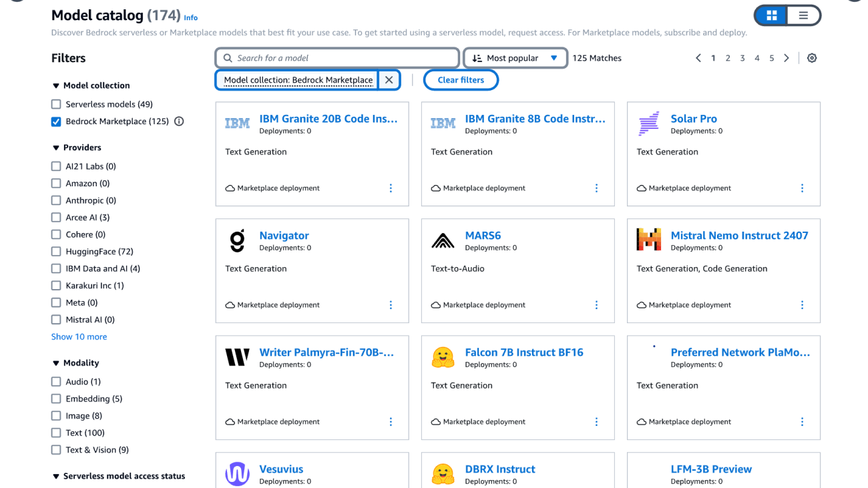Open Solar Pro model details

[x=694, y=119]
